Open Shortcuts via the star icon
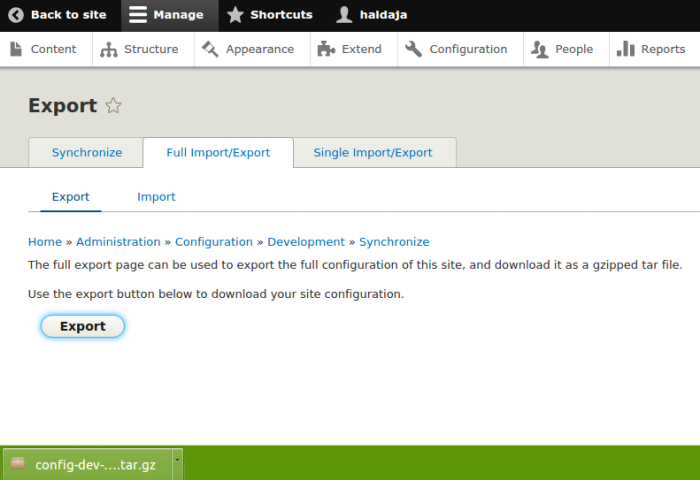This screenshot has width=700, height=480. pyautogui.click(x=235, y=15)
